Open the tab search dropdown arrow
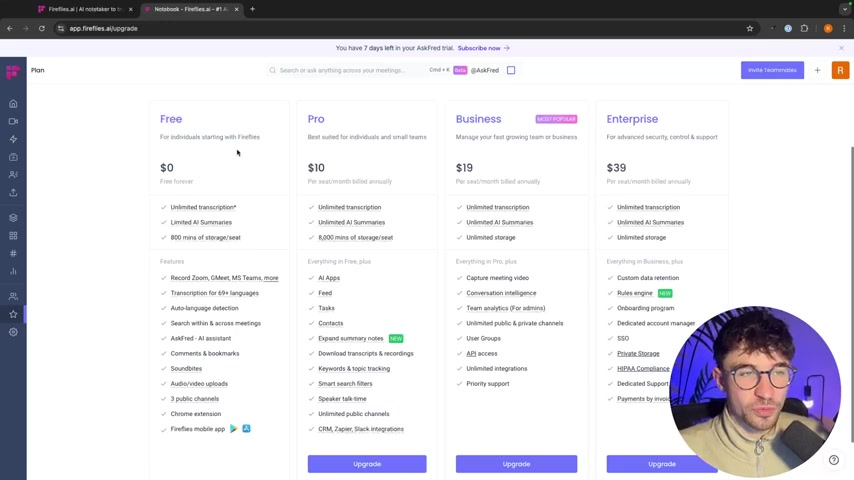 click(845, 9)
